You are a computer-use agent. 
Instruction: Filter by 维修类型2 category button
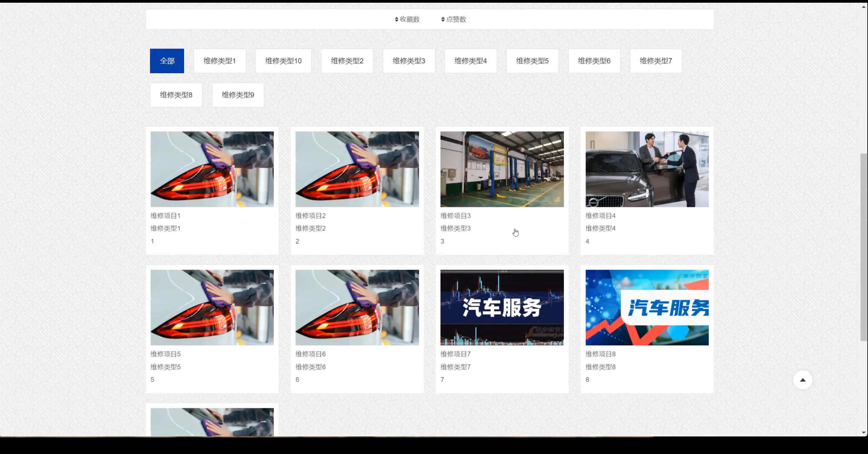(347, 61)
